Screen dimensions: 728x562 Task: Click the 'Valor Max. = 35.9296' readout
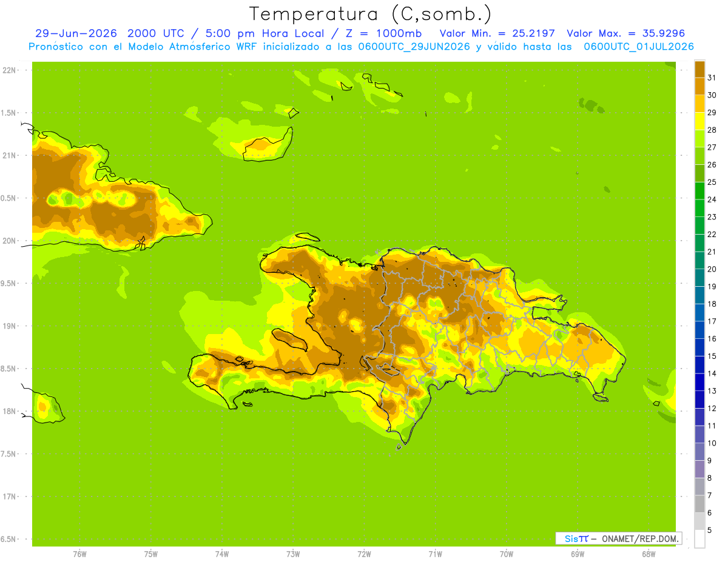tap(626, 33)
